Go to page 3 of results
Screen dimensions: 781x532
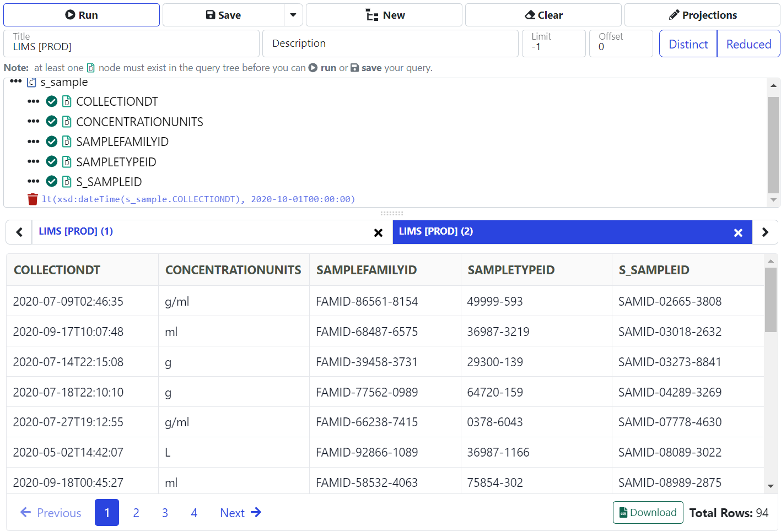tap(165, 513)
